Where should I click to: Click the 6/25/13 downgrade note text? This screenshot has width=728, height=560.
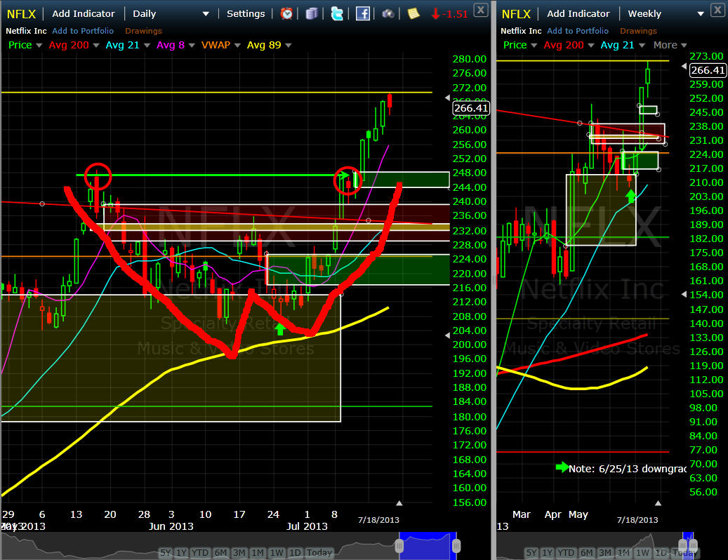(x=627, y=469)
